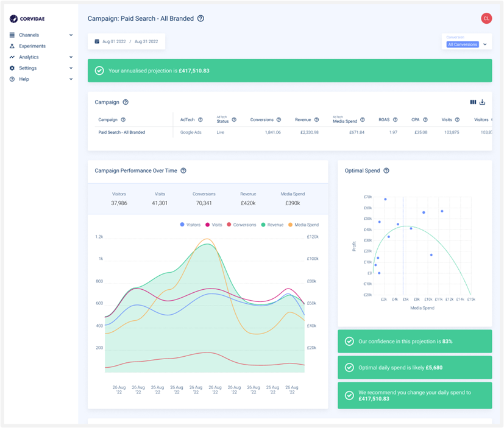Sort by CPA column header

point(415,120)
